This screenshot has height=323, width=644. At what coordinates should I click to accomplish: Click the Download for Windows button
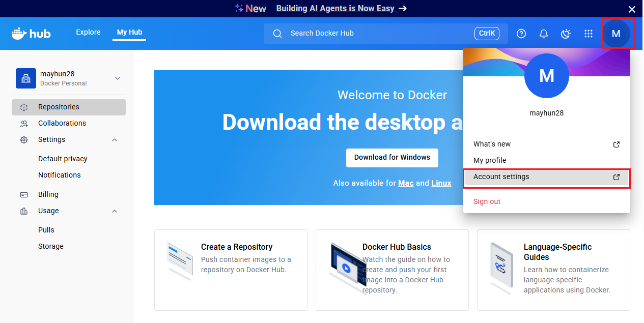pos(392,158)
